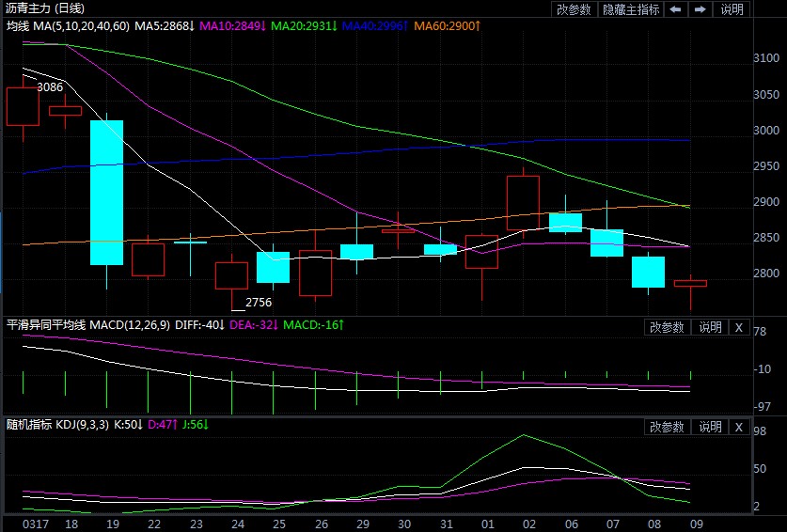Viewport: 787px width, 532px height.
Task: Click the orange MA60:2900 legend value
Action: coord(448,25)
